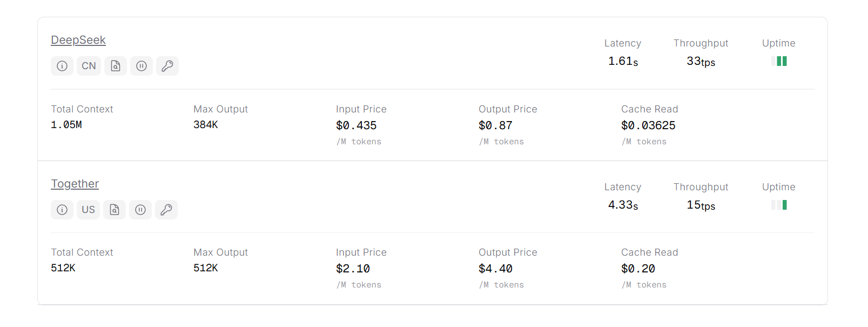
Task: Click the info icon under DeepSeek
Action: point(62,66)
